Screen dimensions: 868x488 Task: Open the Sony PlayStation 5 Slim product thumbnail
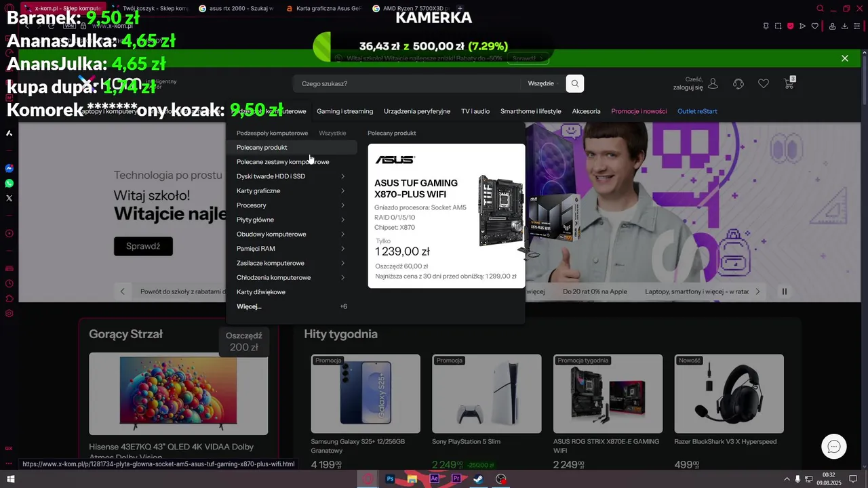[x=487, y=394]
